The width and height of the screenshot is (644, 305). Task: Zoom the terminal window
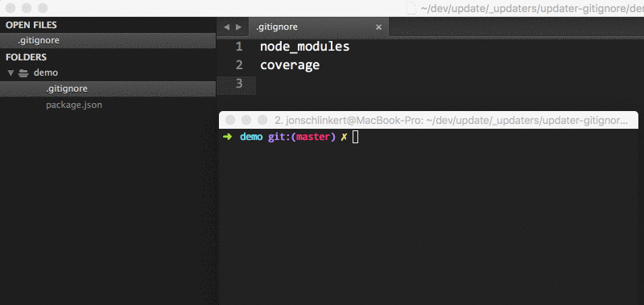[262, 120]
